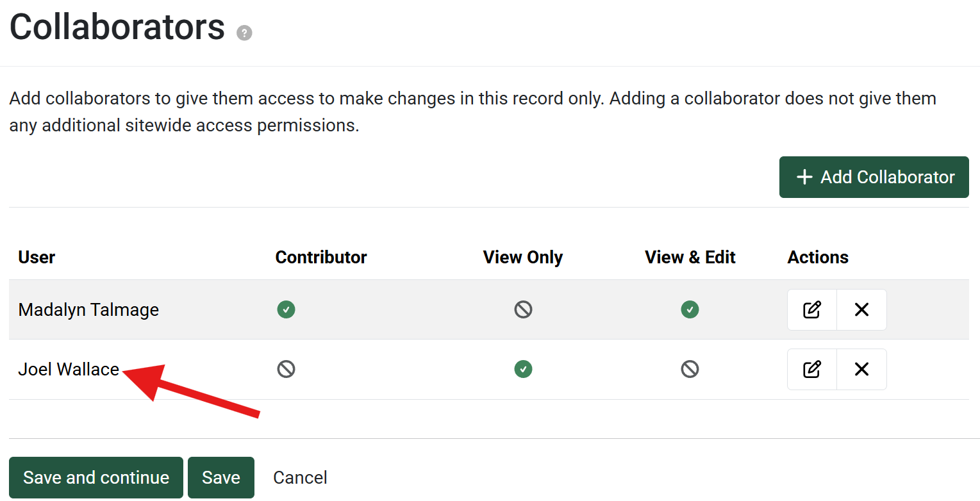Click Madalyn Talmage's View Only disabled icon

click(523, 310)
